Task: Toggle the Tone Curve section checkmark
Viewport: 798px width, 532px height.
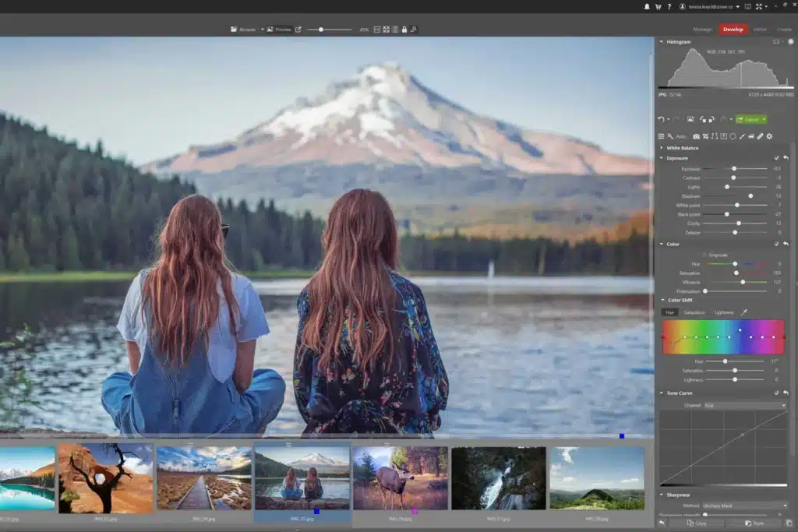Action: (777, 393)
